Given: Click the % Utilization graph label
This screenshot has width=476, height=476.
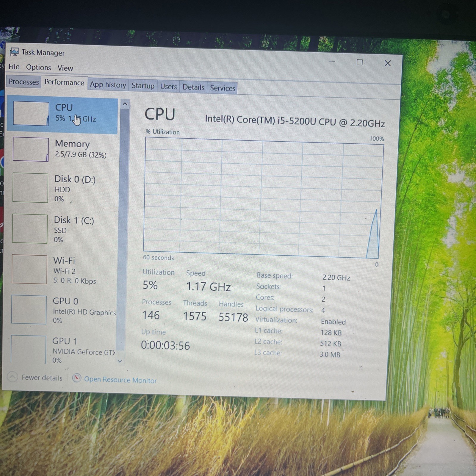Looking at the screenshot, I should tap(163, 132).
